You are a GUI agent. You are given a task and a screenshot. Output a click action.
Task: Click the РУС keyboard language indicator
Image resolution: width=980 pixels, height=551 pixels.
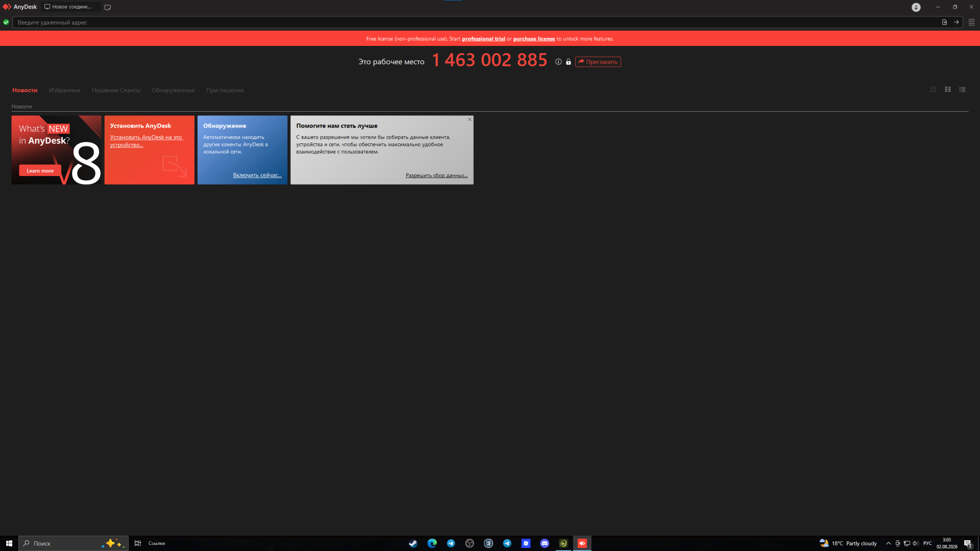(927, 543)
